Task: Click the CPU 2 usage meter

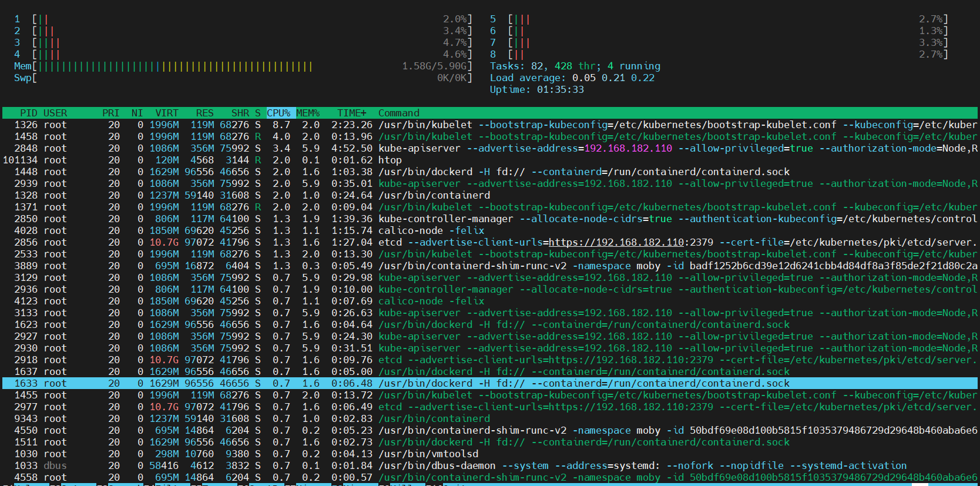Action: click(243, 31)
